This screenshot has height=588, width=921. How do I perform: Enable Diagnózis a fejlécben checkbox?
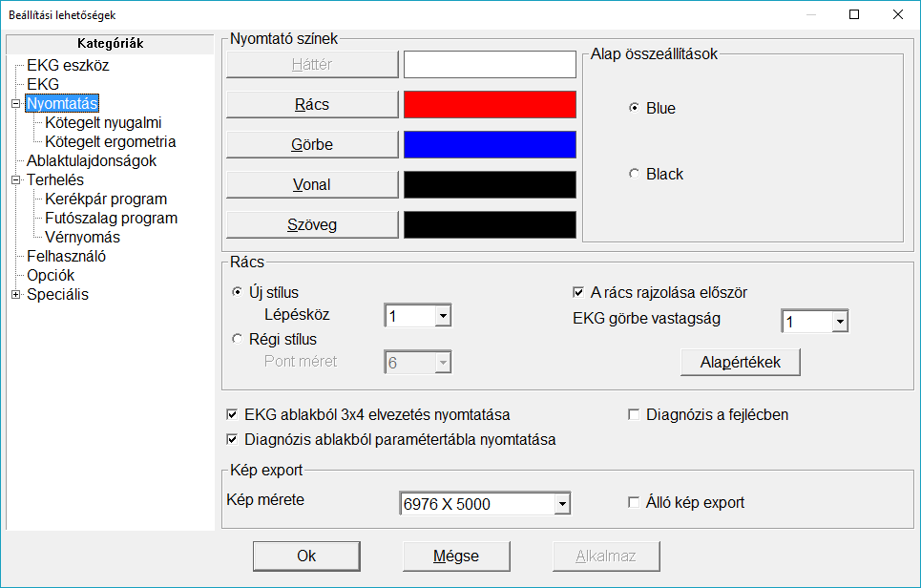[634, 414]
